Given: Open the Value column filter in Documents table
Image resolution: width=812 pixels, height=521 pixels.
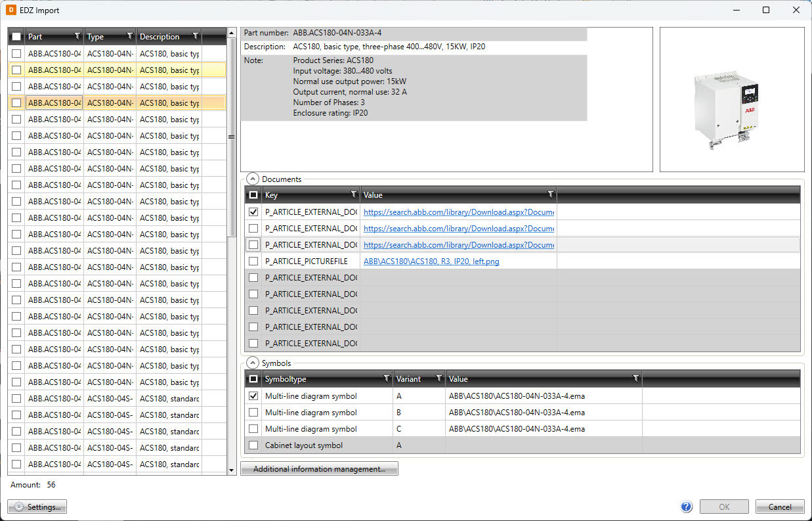Looking at the screenshot, I should click(x=550, y=194).
